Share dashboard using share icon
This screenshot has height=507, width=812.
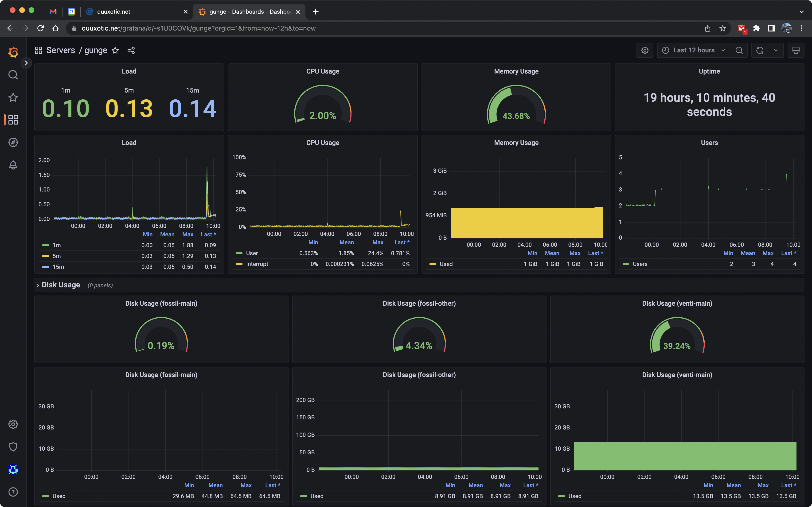[131, 50]
